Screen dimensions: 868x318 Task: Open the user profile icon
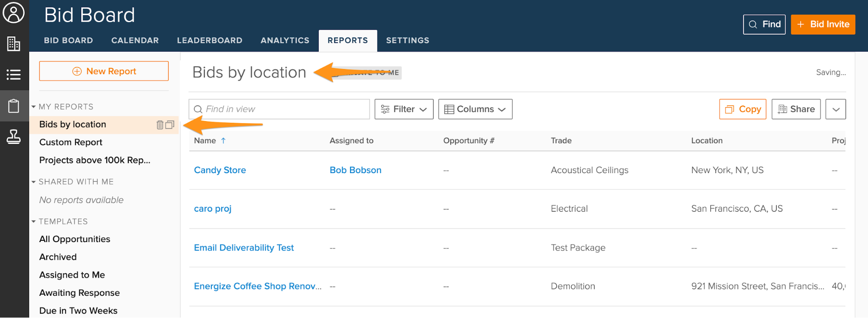pos(14,13)
